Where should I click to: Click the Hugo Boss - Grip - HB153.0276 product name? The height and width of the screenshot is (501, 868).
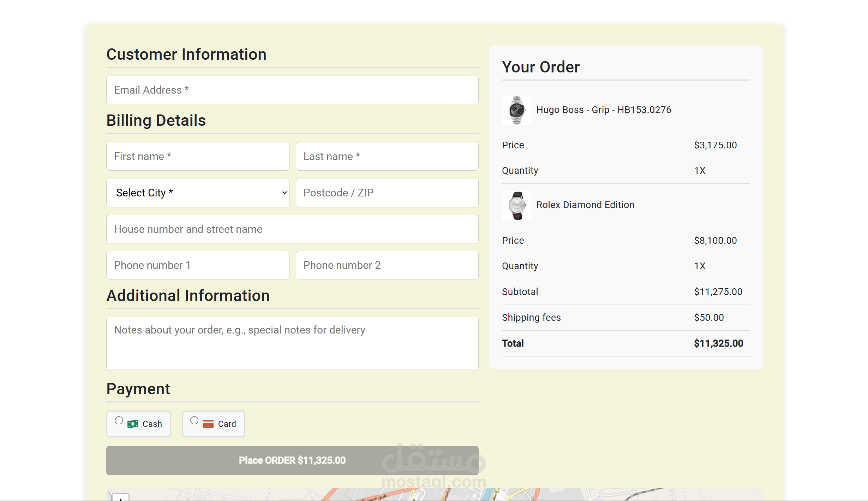click(x=604, y=110)
